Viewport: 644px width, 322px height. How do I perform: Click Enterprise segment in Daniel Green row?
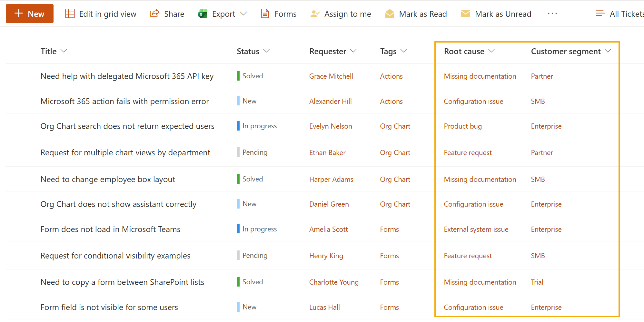coord(546,204)
